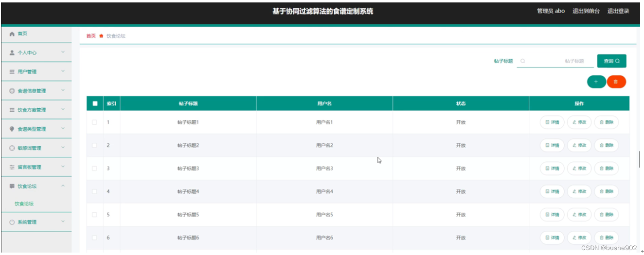Check the checkbox for row 6
The image size is (644, 255).
pos(95,238)
